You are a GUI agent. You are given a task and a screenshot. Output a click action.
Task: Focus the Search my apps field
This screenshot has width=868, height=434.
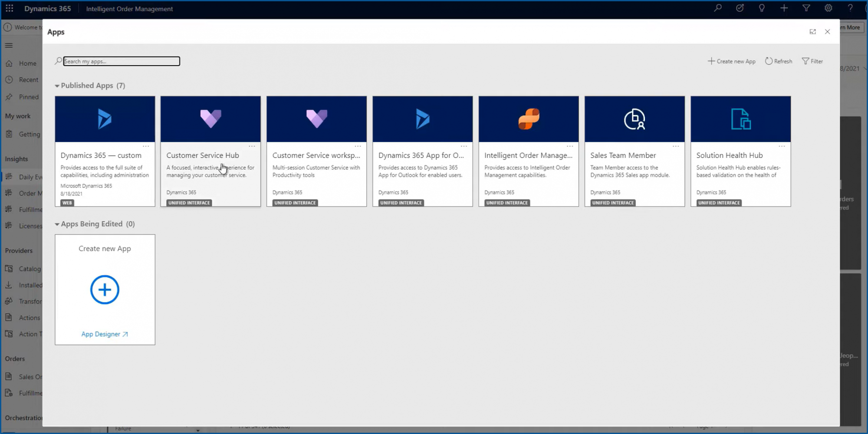(x=122, y=61)
